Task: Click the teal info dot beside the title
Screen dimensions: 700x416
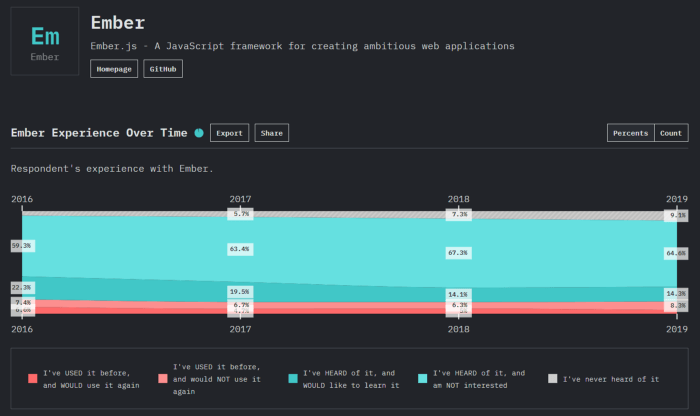Action: 199,133
